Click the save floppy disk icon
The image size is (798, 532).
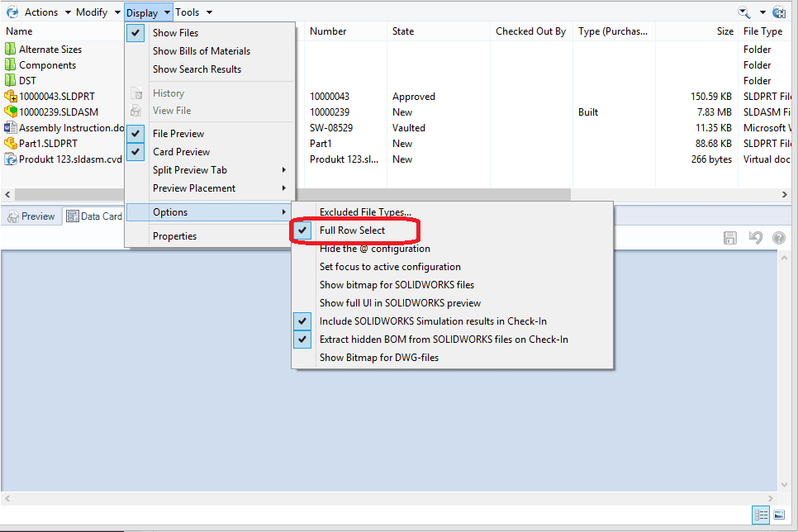pyautogui.click(x=730, y=238)
